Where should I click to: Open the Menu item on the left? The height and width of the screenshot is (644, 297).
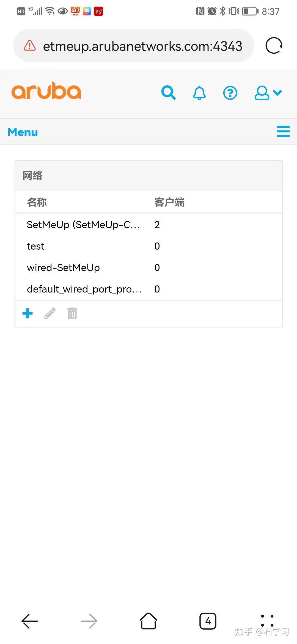23,132
